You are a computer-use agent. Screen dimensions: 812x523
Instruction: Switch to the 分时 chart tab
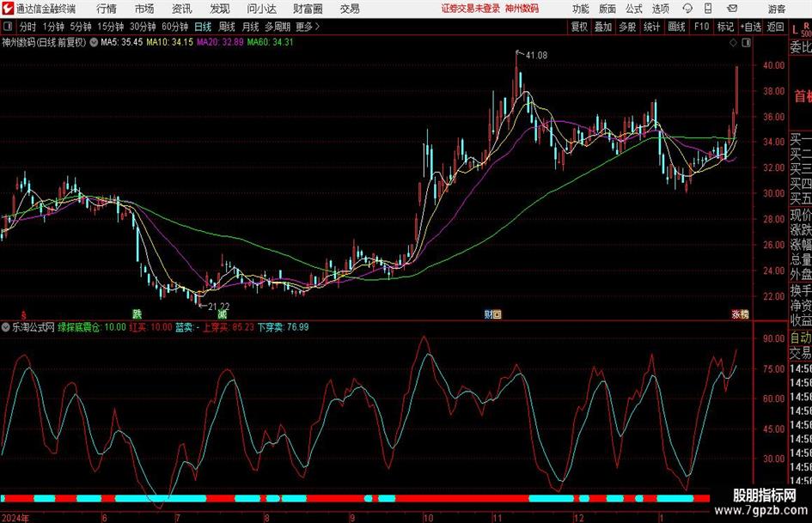(27, 27)
